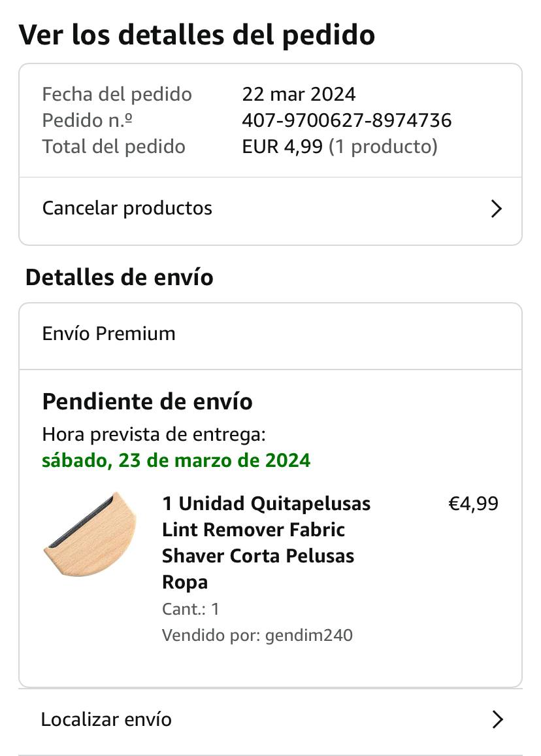Tap the Localizar envío chevron arrow

point(497,719)
